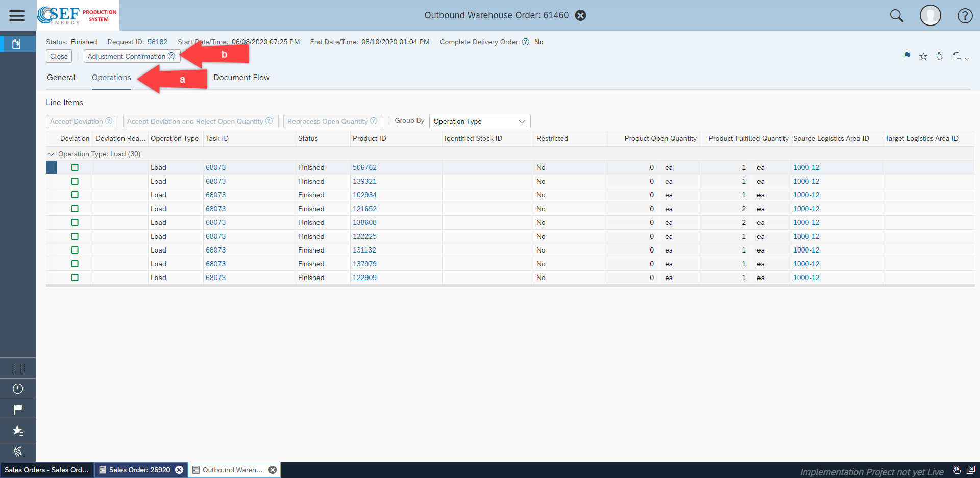980x478 pixels.
Task: Tick deviation checkbox for product 137979
Action: tap(75, 264)
